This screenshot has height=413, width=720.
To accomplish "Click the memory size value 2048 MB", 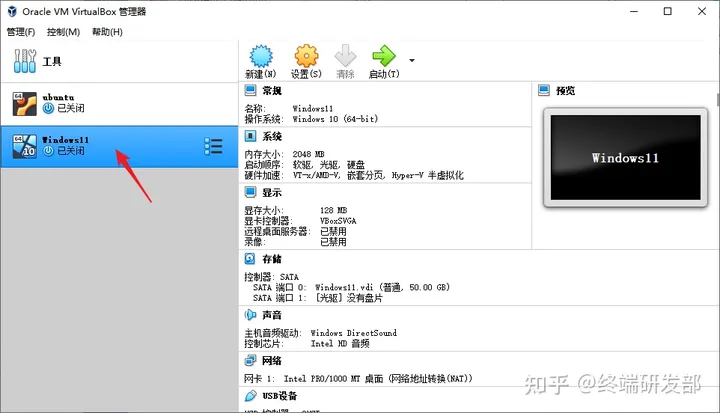I will click(x=309, y=154).
